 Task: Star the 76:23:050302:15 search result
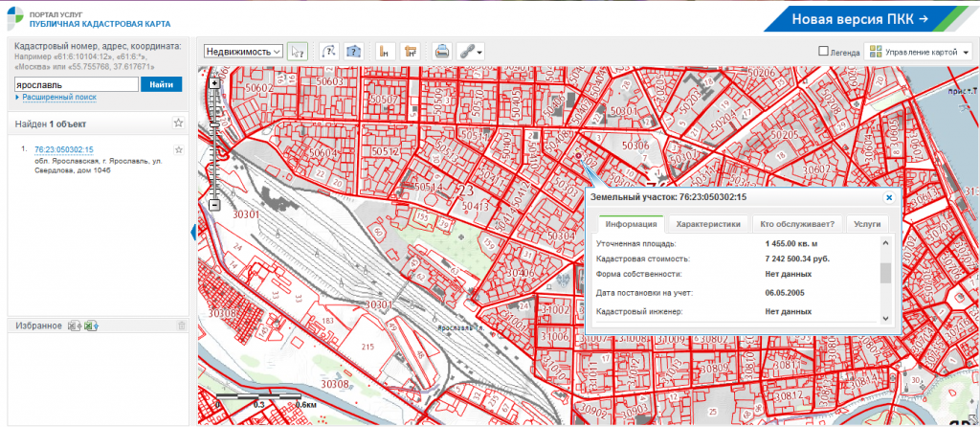point(178,149)
